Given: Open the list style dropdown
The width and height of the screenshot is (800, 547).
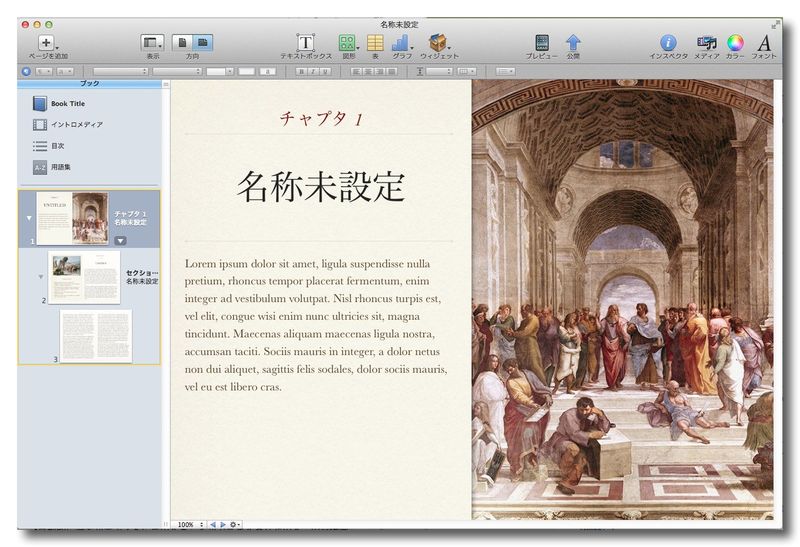Looking at the screenshot, I should [505, 71].
